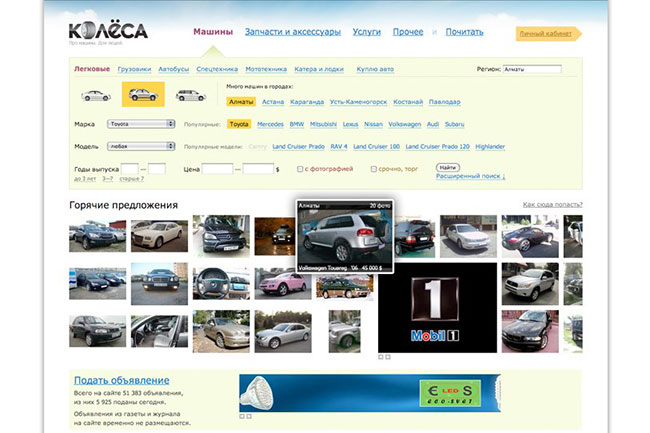Expand Расширенный поиск options
This screenshot has height=433, width=650.
pos(471,176)
